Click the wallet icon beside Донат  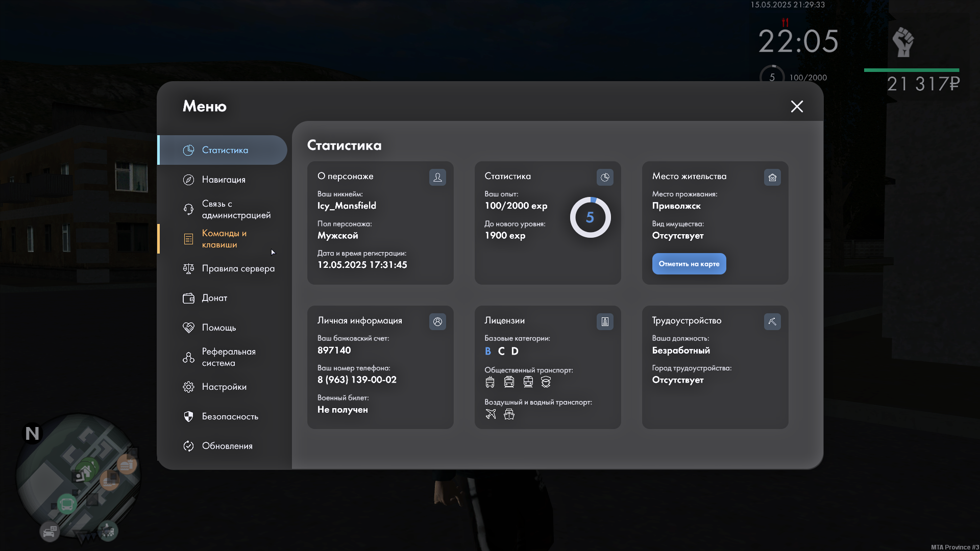coord(188,298)
